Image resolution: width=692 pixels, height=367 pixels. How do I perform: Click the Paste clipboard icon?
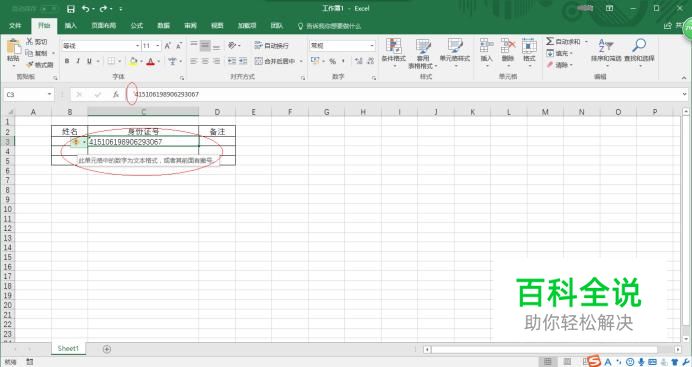pyautogui.click(x=13, y=47)
